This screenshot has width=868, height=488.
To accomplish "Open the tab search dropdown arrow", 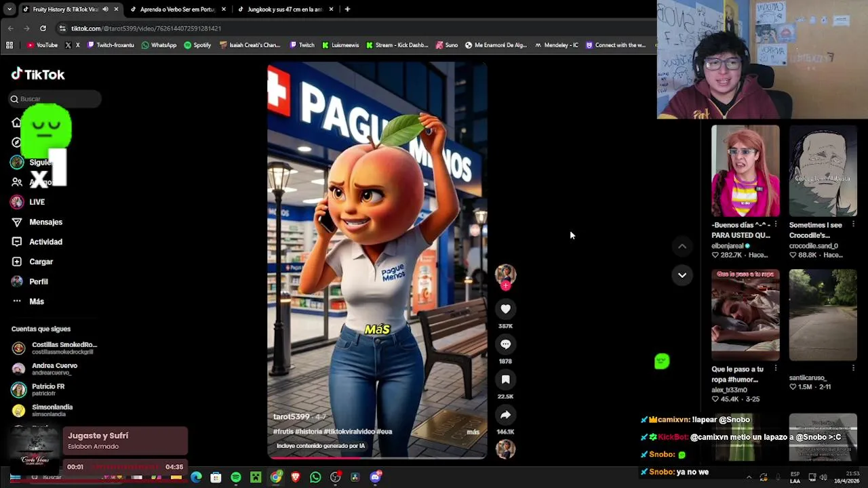I will 9,9.
